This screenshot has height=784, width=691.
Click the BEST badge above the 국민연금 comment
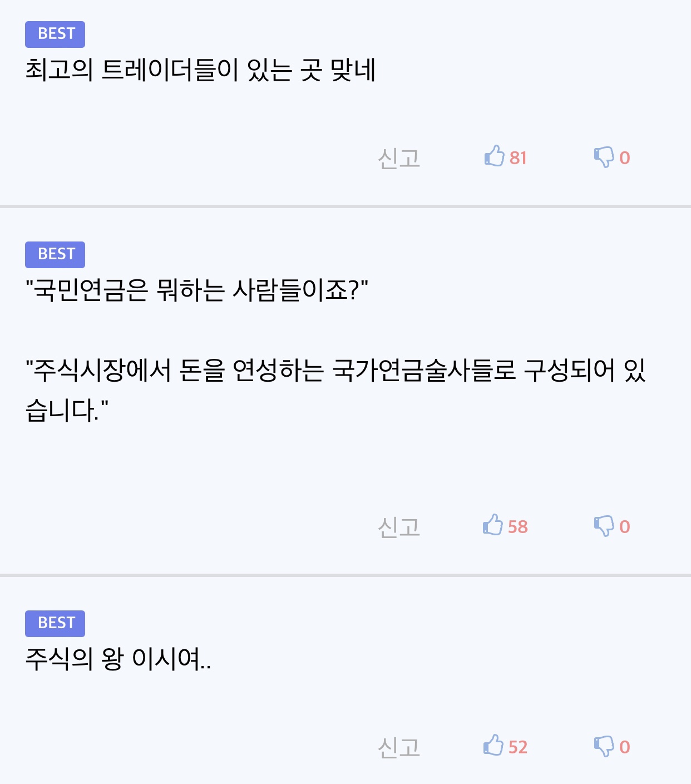tap(55, 254)
